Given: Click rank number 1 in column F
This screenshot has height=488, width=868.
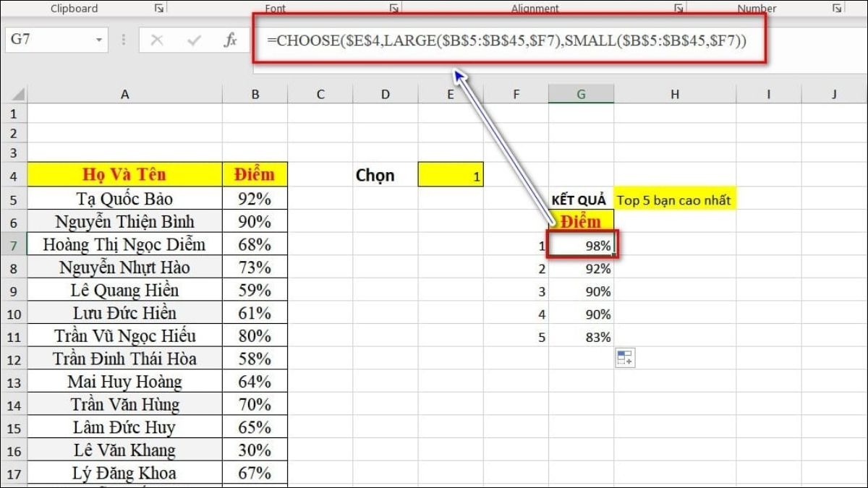Looking at the screenshot, I should point(516,246).
